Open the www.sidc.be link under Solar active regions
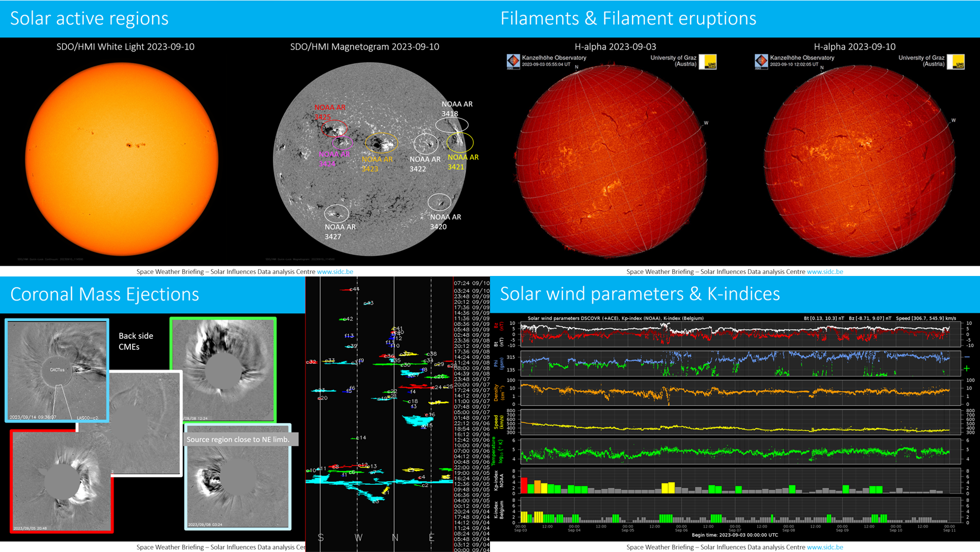980x552 pixels. [335, 272]
